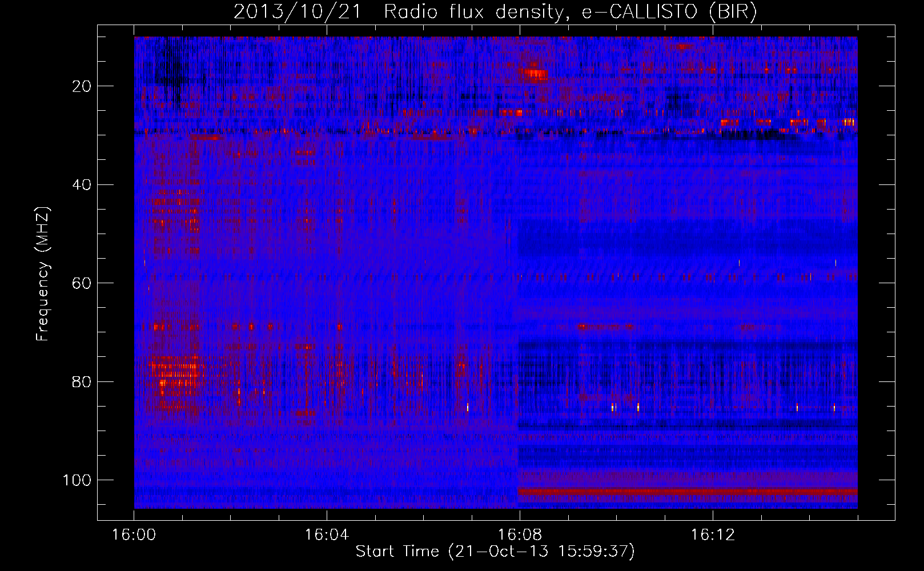The image size is (924, 571).
Task: Click the 40 MHz frequency tick label
Action: point(82,184)
